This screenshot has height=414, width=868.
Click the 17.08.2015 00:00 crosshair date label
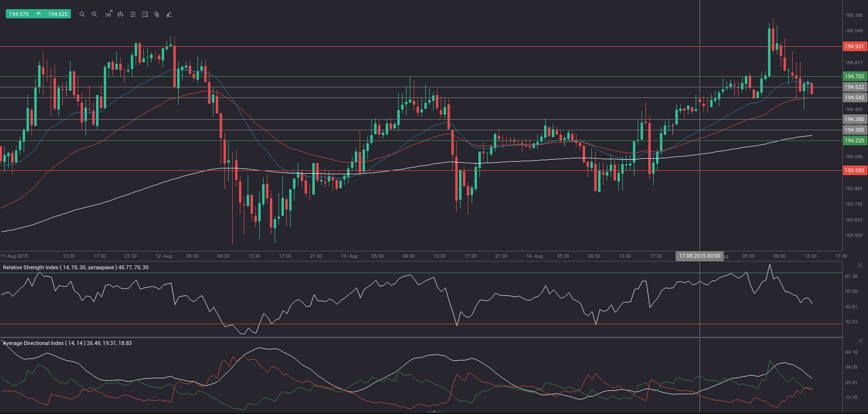(x=699, y=256)
